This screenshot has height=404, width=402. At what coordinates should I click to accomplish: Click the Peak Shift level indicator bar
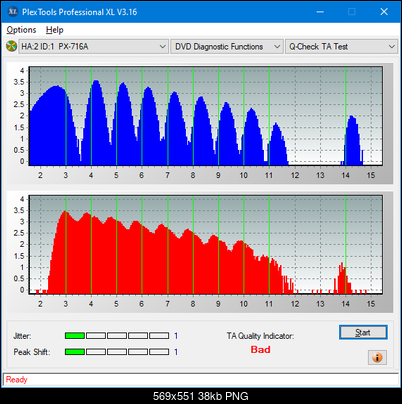pyautogui.click(x=117, y=352)
